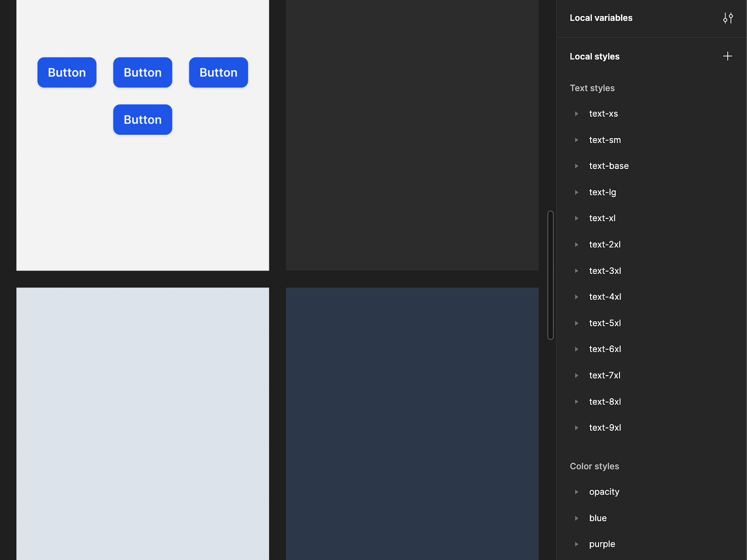Image resolution: width=747 pixels, height=560 pixels.
Task: Expand the text-2xl text style
Action: 577,244
